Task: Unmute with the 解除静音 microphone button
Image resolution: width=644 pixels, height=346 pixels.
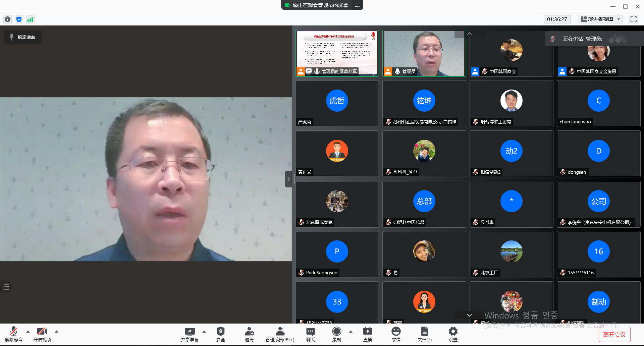Action: point(14,334)
